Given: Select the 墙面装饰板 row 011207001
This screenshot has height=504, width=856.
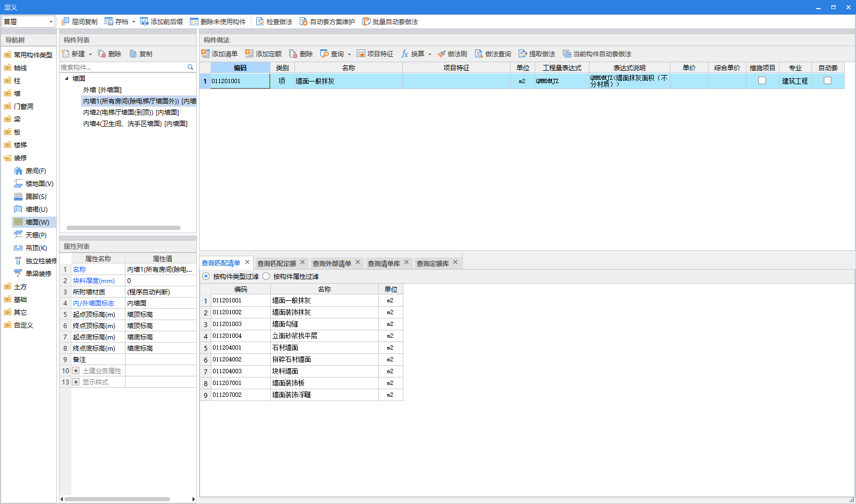Looking at the screenshot, I should (x=301, y=383).
